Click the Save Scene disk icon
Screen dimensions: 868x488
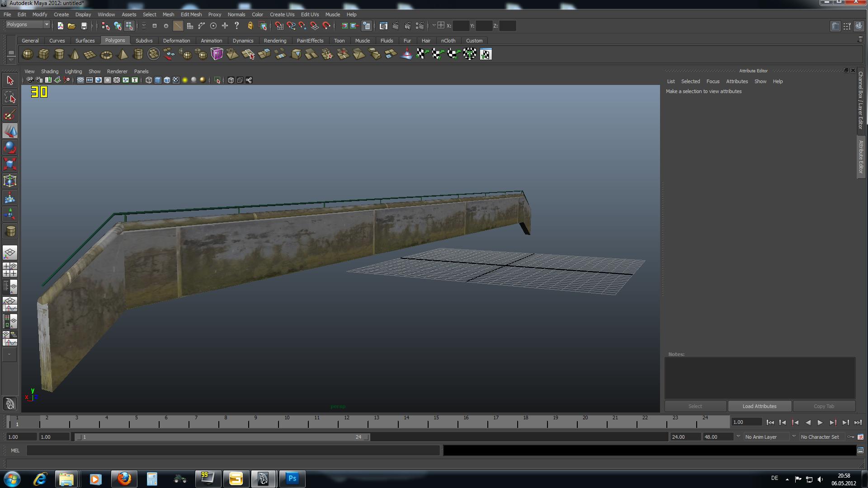(84, 26)
